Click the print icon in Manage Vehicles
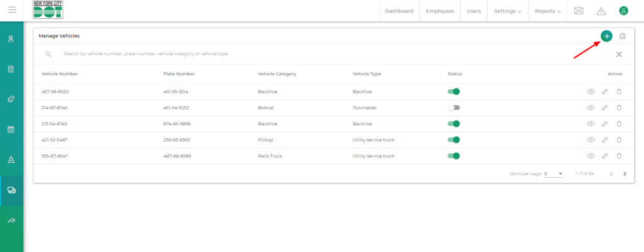Viewport: 644px width, 252px height. point(622,36)
